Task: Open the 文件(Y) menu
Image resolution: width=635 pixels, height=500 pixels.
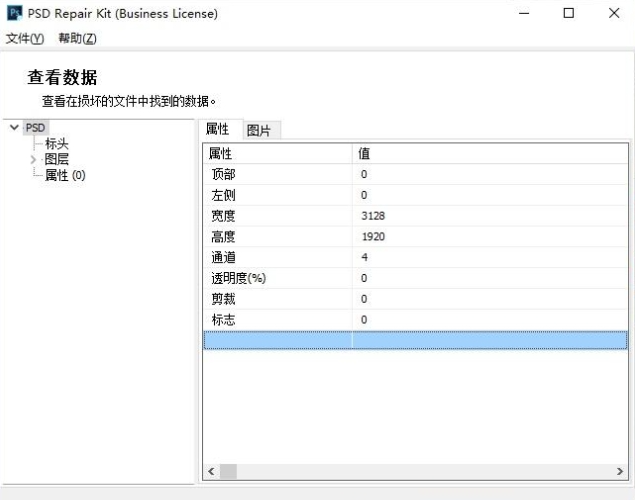Action: [x=25, y=38]
